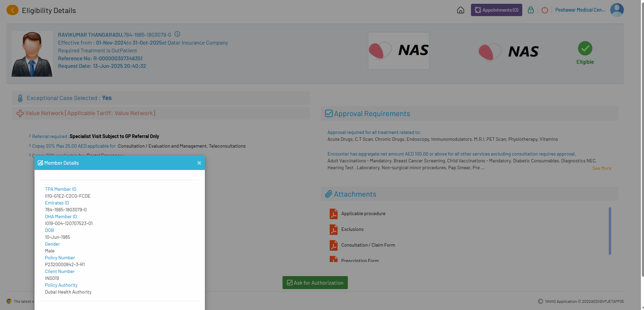Expand the Referral required item
The height and width of the screenshot is (310, 644).
tap(30, 136)
